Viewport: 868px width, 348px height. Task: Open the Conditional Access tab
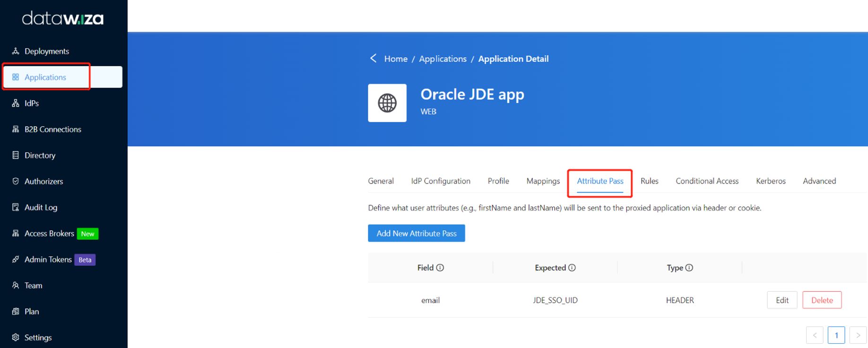(707, 181)
